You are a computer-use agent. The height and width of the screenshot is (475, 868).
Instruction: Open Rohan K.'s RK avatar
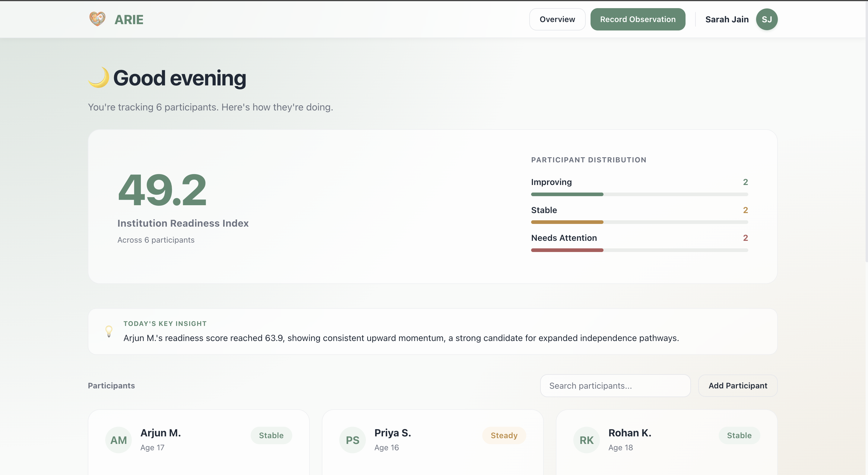click(x=586, y=440)
